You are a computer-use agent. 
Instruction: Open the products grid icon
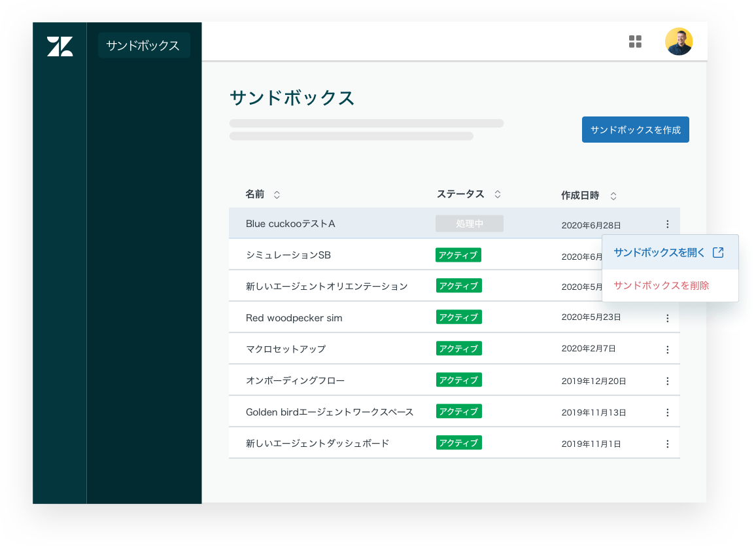click(635, 42)
